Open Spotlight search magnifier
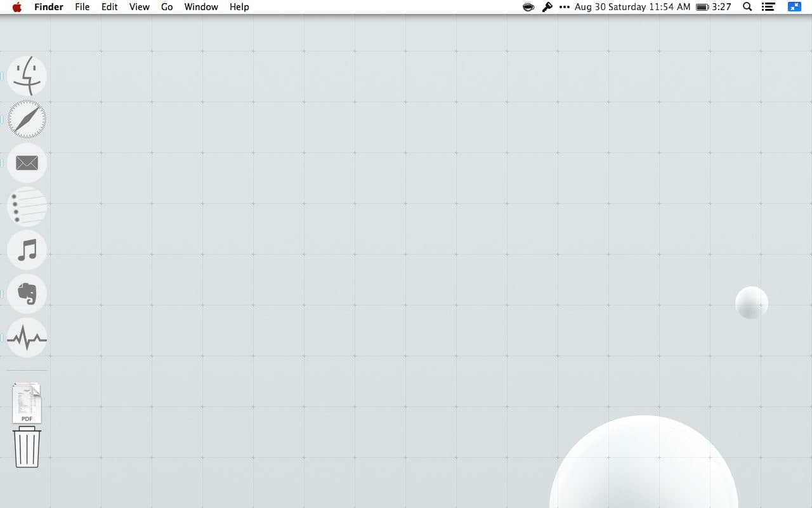812x508 pixels. (747, 7)
